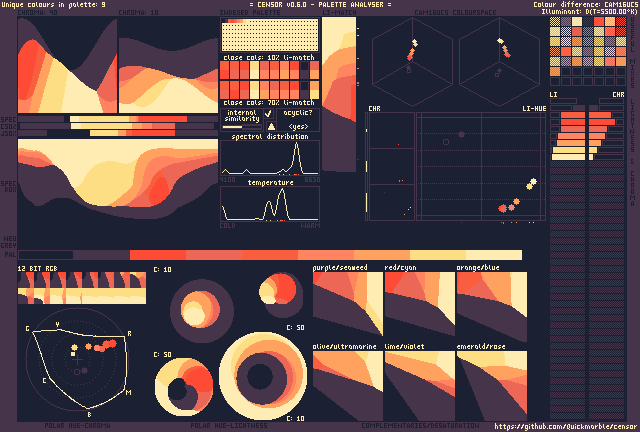This screenshot has width=640, height=432.
Task: Click the 'WARM' axis label
Action: (x=310, y=225)
